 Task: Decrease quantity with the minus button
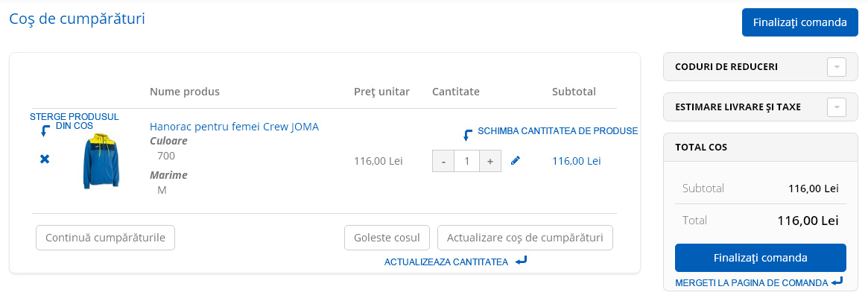pyautogui.click(x=443, y=161)
